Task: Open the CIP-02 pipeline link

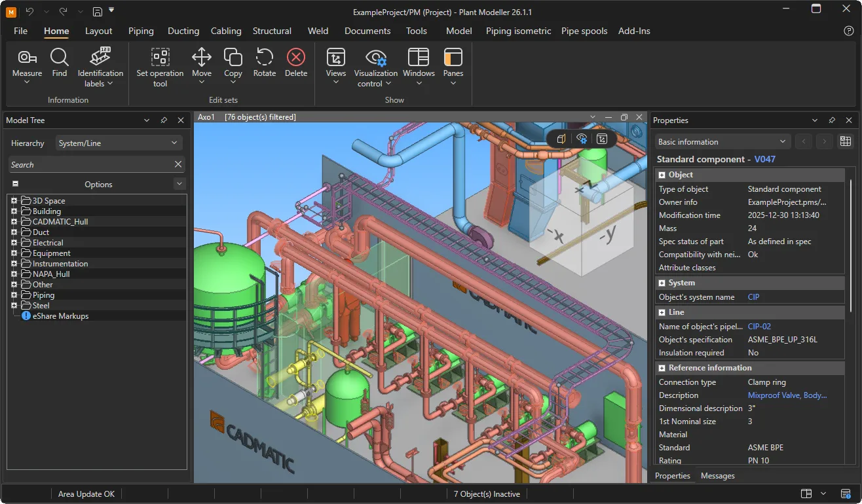Action: 759,327
